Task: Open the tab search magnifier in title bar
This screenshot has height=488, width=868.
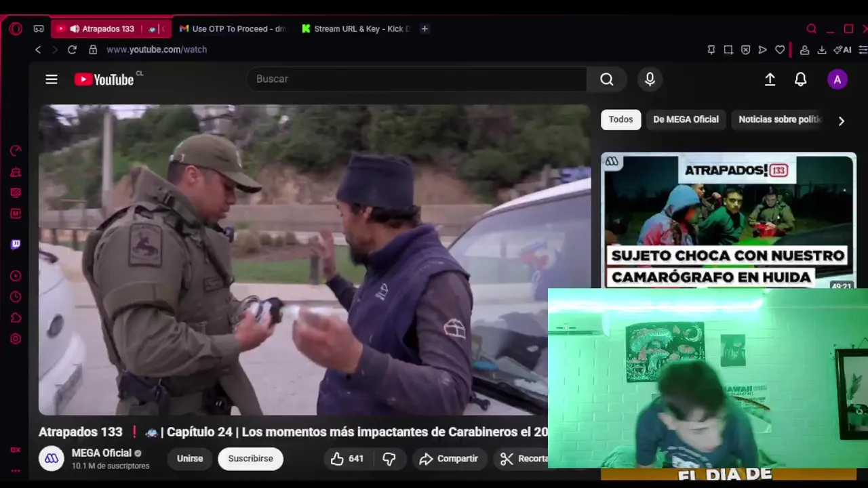Action: coord(811,28)
